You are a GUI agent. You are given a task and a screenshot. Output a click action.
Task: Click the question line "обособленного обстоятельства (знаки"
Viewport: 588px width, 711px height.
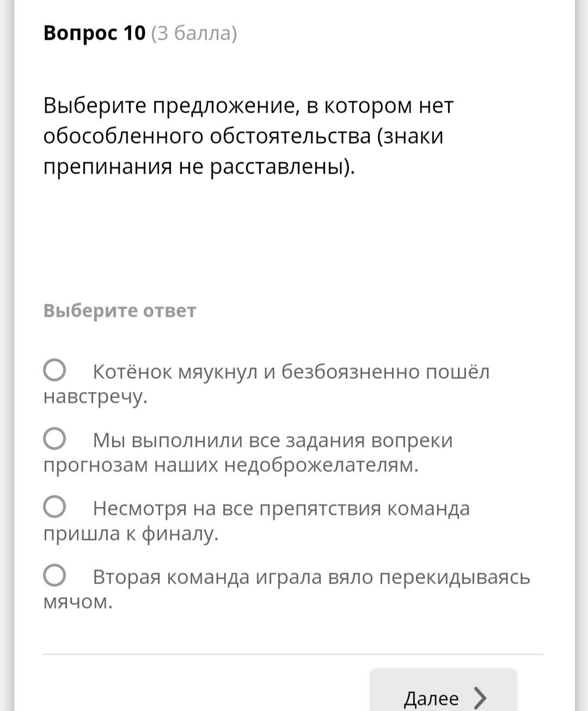point(243,136)
